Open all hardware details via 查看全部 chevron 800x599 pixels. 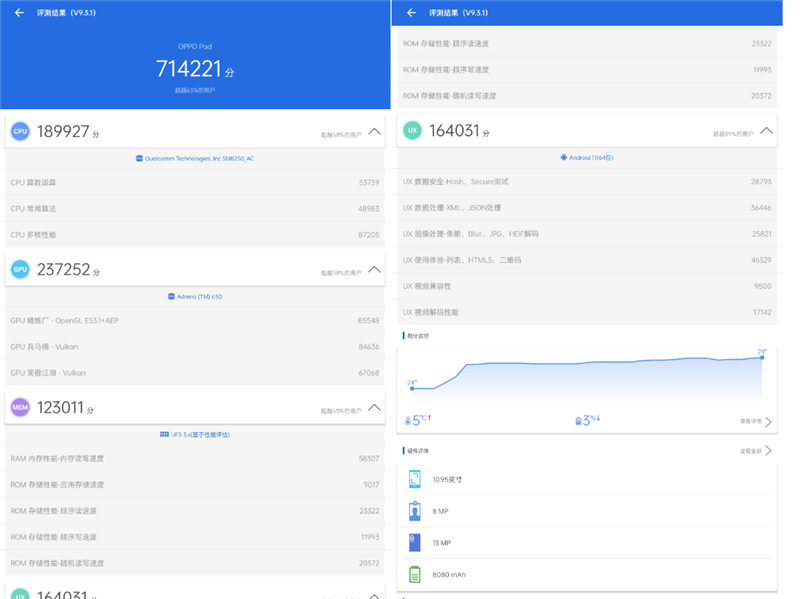768,451
